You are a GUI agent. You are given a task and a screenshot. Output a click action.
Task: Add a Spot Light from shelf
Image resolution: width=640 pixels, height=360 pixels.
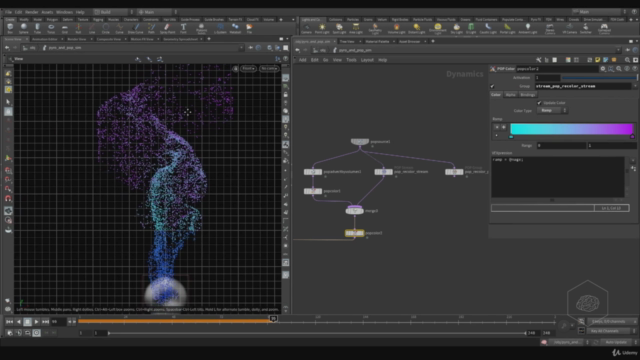tap(339, 29)
